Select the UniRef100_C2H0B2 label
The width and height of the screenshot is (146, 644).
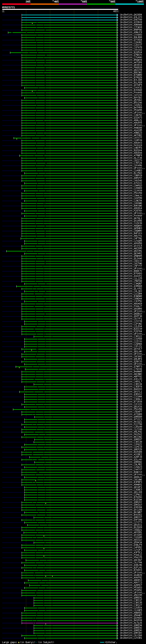tap(131, 42)
